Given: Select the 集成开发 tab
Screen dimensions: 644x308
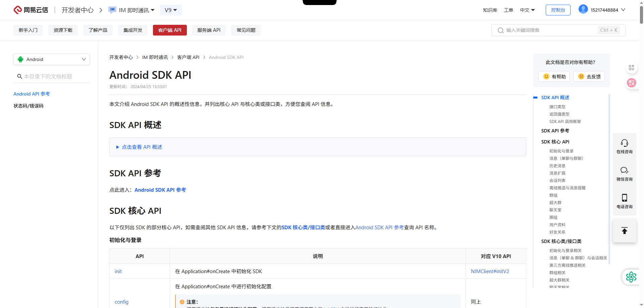Looking at the screenshot, I should (133, 30).
